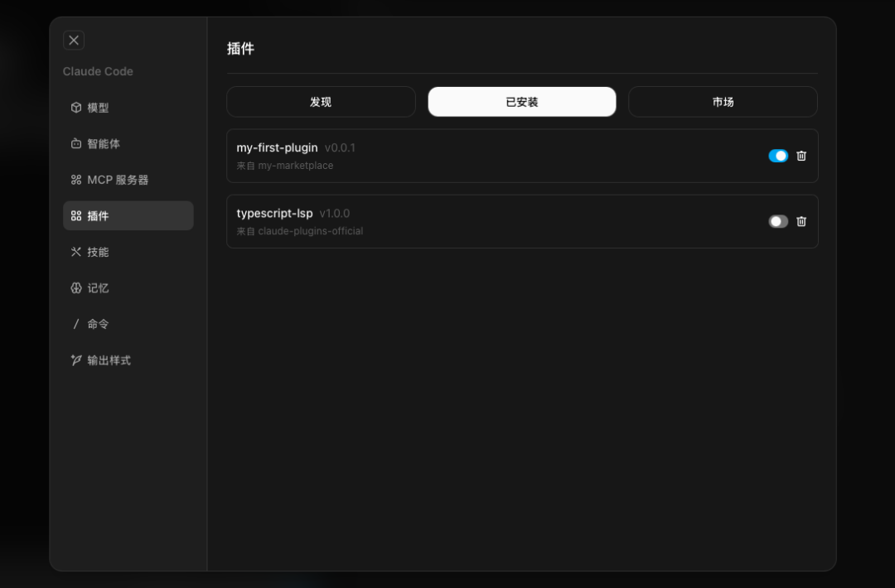Click the grid icon beside 插件
The height and width of the screenshot is (588, 895).
(x=76, y=216)
